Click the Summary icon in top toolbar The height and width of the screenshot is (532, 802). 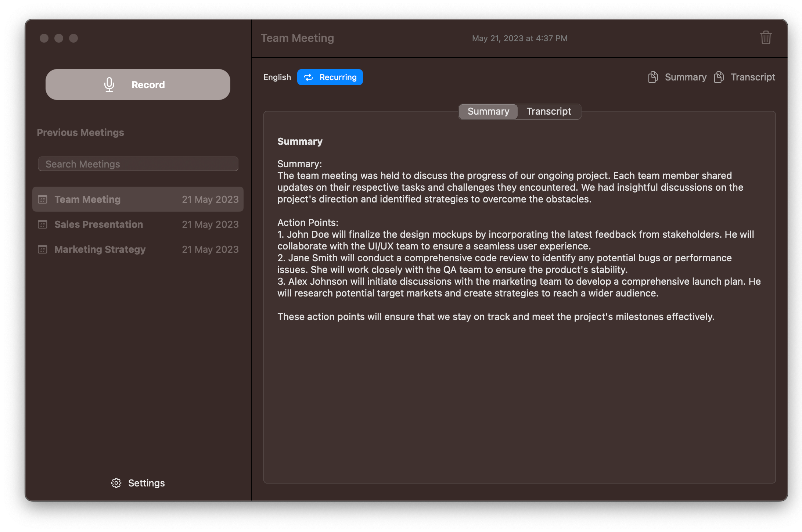click(x=653, y=76)
